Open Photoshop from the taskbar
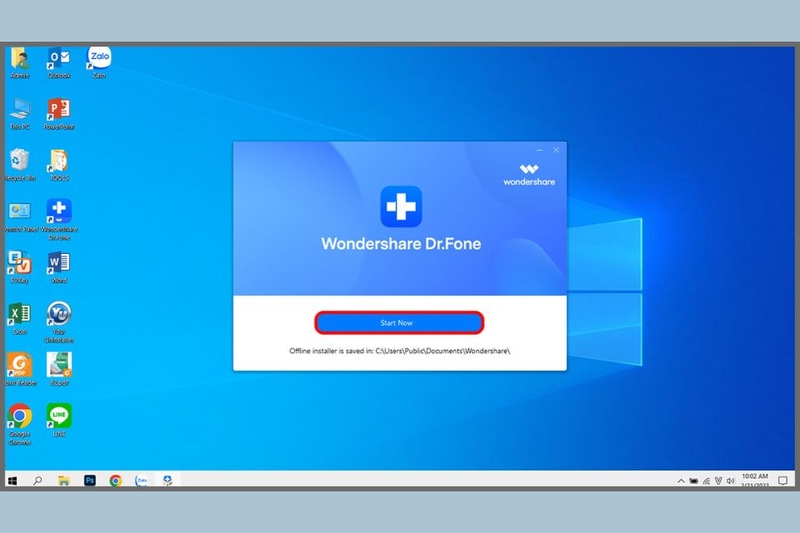The height and width of the screenshot is (533, 800). click(x=90, y=480)
